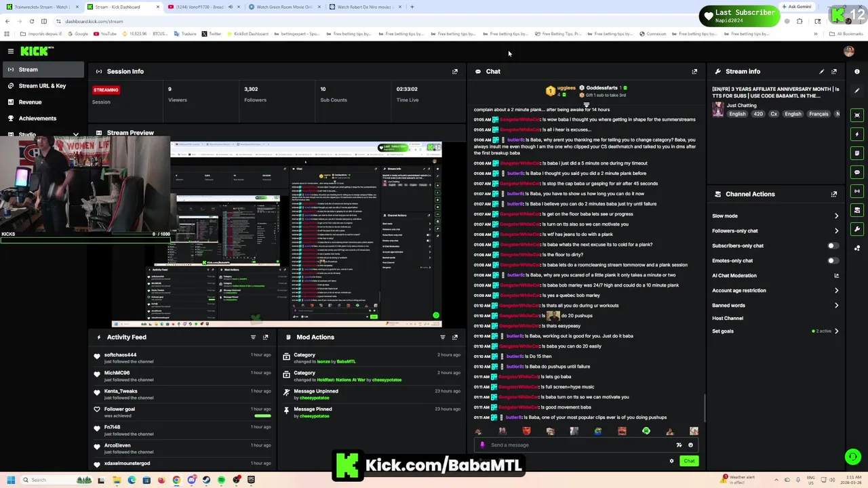Click the Français tag chip

(x=818, y=114)
